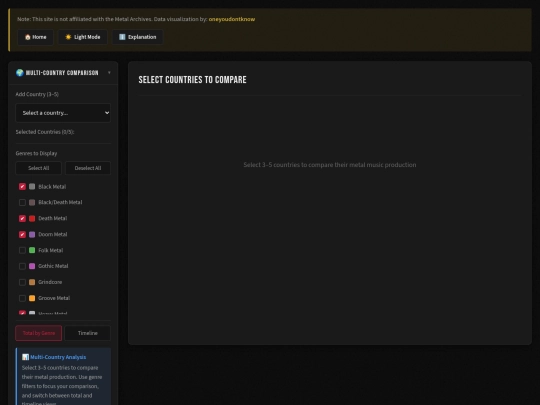The height and width of the screenshot is (405, 540).
Task: Click the info icon on Explanation
Action: [x=122, y=37]
